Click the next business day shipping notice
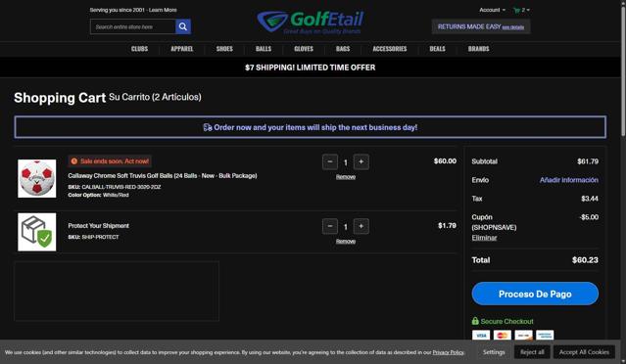Screen dimensions: 626x364 (x=311, y=127)
